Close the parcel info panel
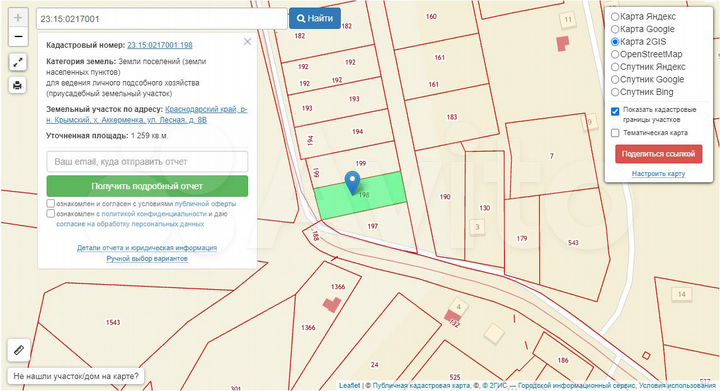The height and width of the screenshot is (391, 720). [248, 42]
